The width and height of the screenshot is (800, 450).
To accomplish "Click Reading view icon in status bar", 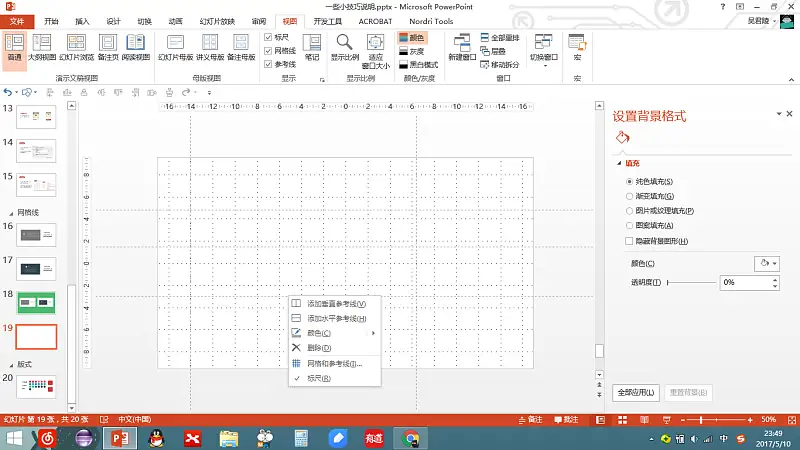I will pyautogui.click(x=644, y=420).
